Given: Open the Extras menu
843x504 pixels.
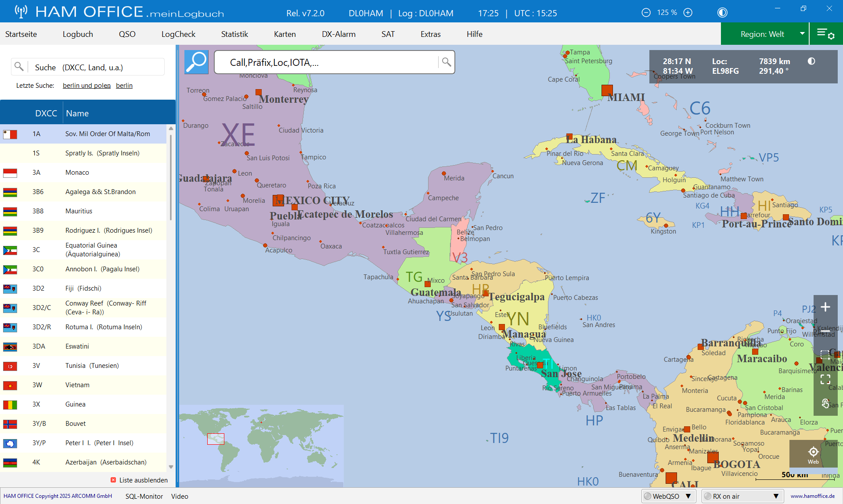Looking at the screenshot, I should point(431,34).
